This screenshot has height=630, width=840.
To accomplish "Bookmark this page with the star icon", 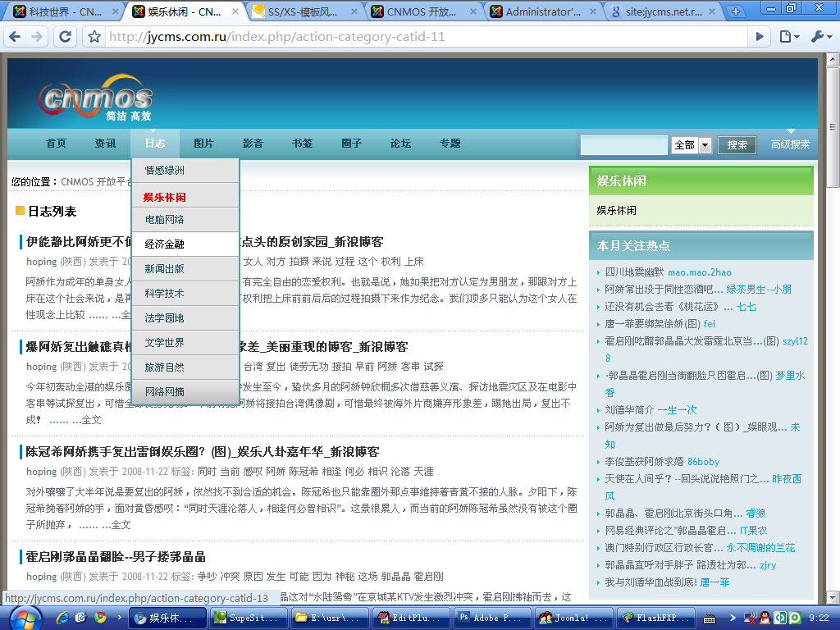I will pos(94,36).
